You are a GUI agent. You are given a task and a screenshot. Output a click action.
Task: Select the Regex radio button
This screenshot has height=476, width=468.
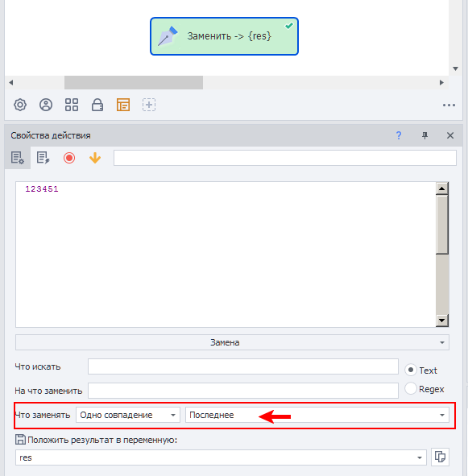pyautogui.click(x=411, y=388)
